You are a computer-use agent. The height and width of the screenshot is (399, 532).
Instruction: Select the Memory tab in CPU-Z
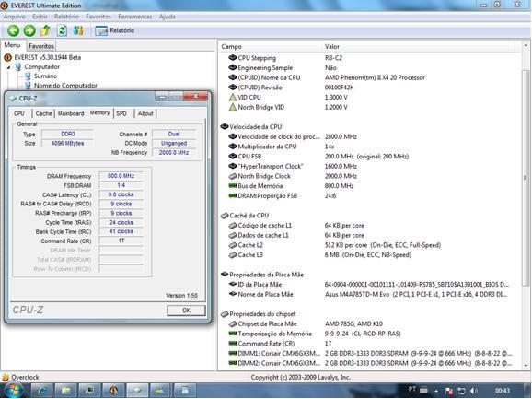(99, 112)
